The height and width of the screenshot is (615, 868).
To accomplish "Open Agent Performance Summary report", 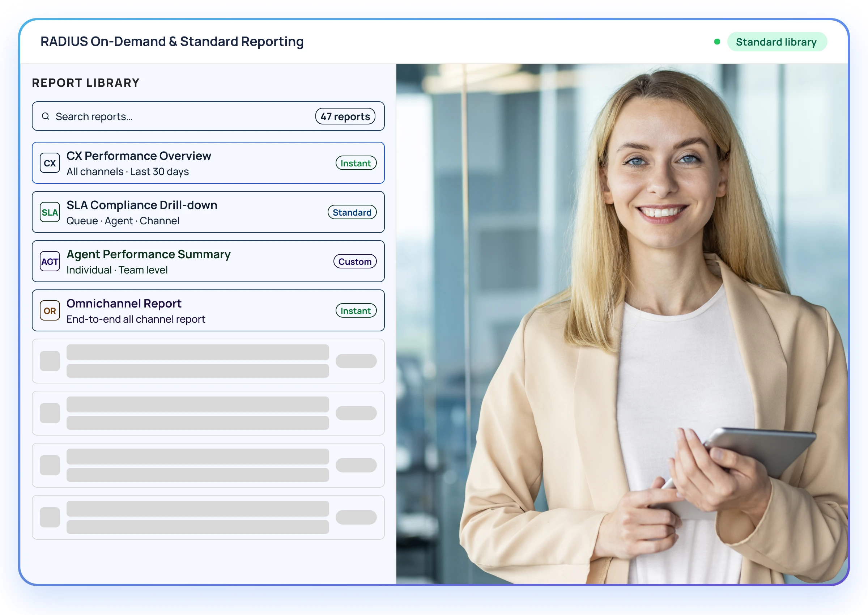I will pyautogui.click(x=148, y=254).
